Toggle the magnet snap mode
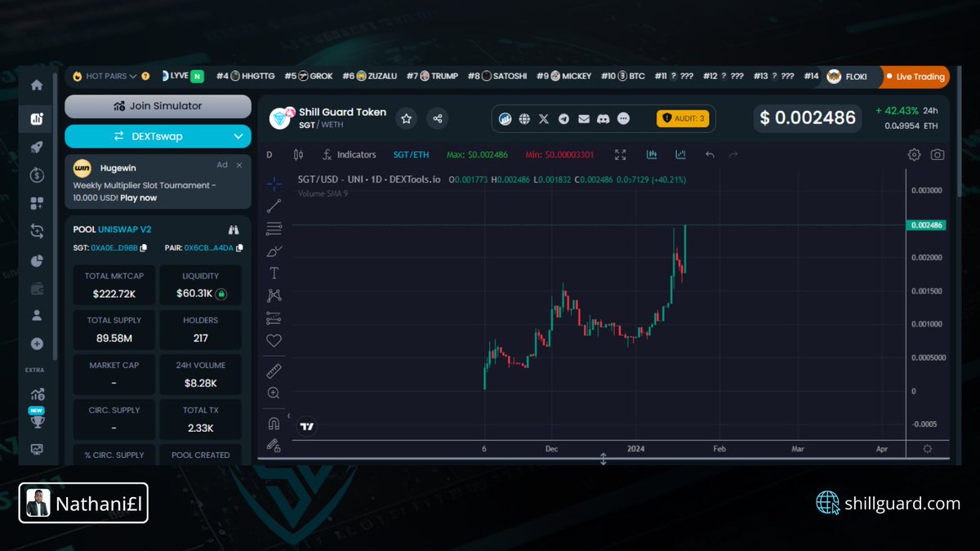980x551 pixels. click(x=274, y=423)
